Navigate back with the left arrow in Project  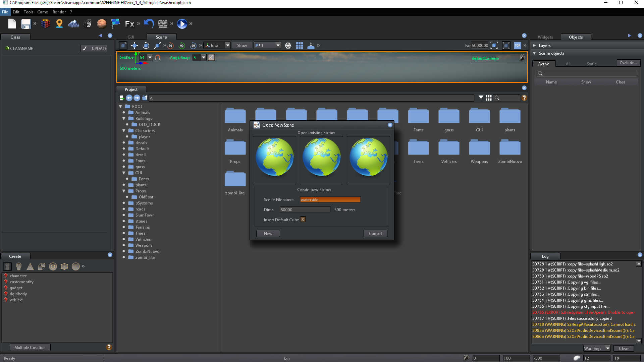(x=129, y=98)
